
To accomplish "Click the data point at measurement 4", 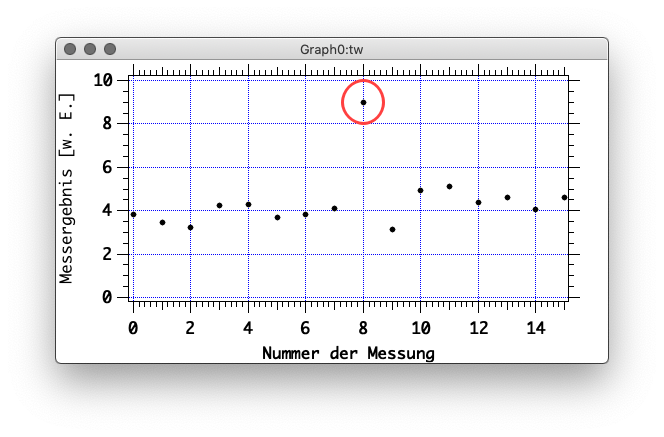I will pos(249,205).
